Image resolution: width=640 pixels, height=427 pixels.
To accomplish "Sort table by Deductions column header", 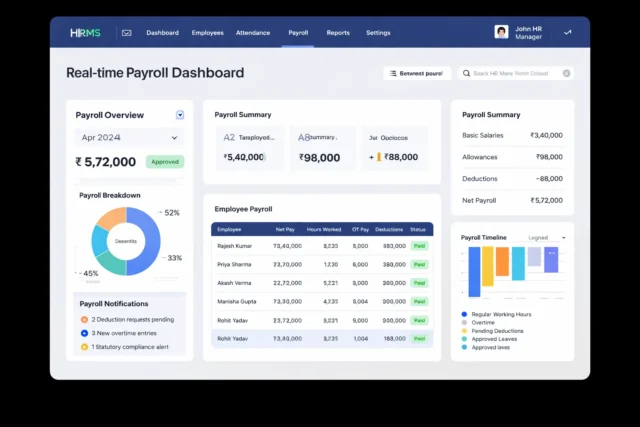I will click(389, 229).
